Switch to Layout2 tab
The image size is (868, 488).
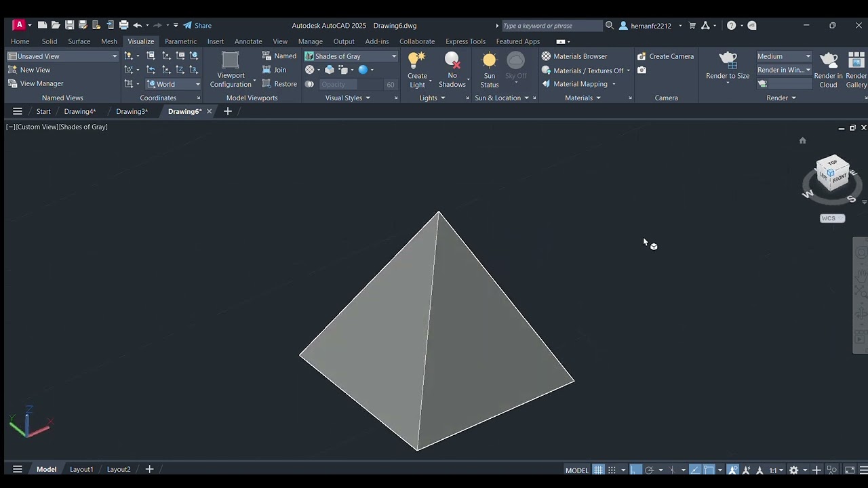(119, 469)
